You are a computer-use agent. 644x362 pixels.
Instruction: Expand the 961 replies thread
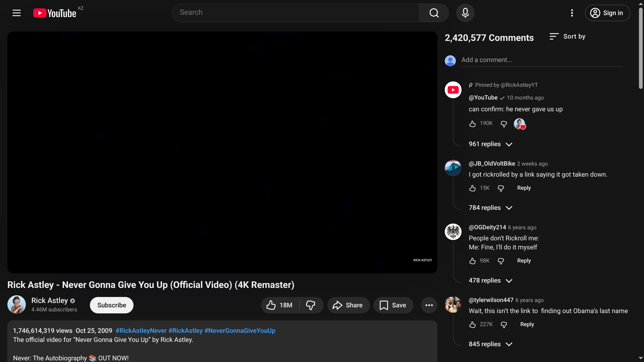(x=490, y=144)
